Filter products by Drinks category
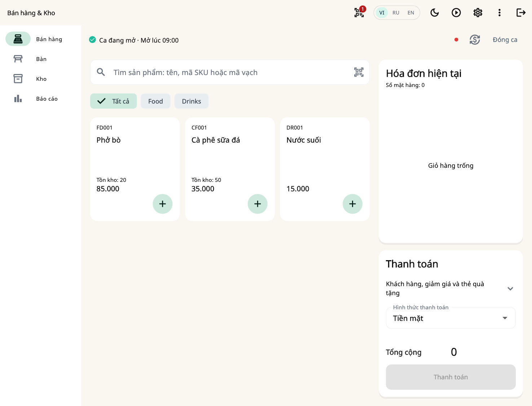This screenshot has width=532, height=406. click(x=192, y=101)
